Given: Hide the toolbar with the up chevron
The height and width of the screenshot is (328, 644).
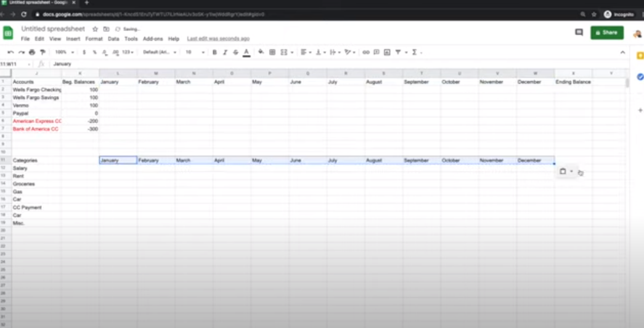Looking at the screenshot, I should click(x=622, y=52).
